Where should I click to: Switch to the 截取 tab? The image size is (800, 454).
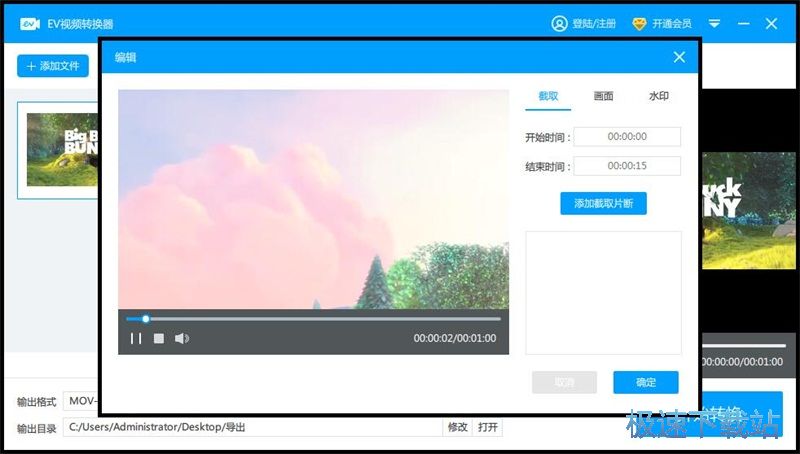tap(548, 96)
